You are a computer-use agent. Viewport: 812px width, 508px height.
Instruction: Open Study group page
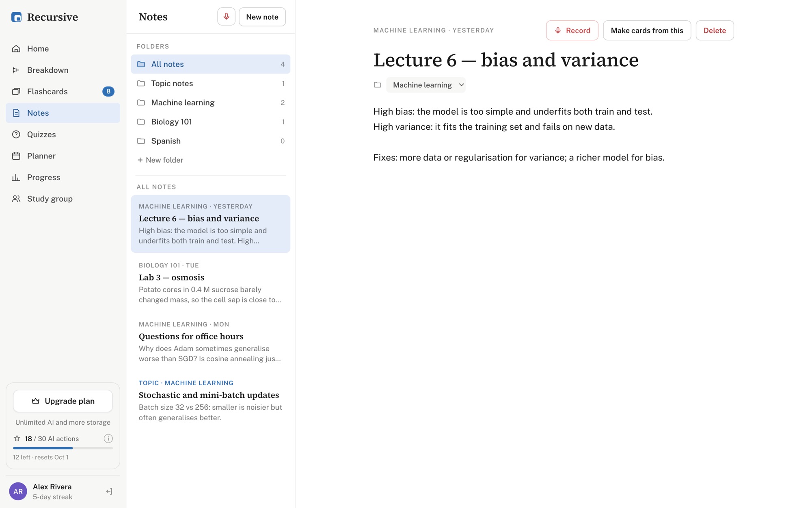[63, 199]
